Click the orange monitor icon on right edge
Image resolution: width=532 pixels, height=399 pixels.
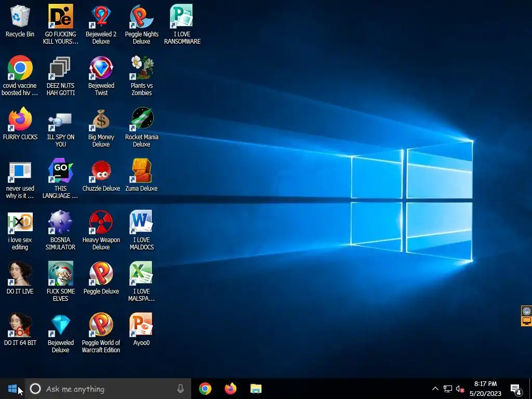[527, 321]
